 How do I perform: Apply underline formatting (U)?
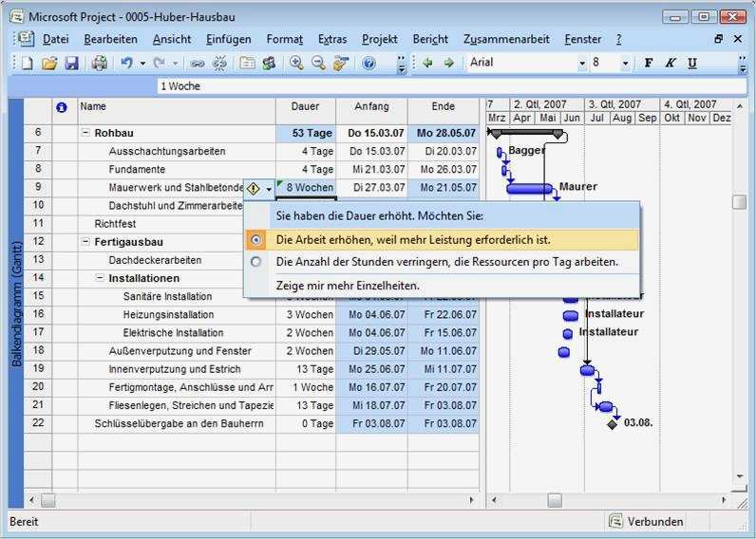tap(692, 63)
